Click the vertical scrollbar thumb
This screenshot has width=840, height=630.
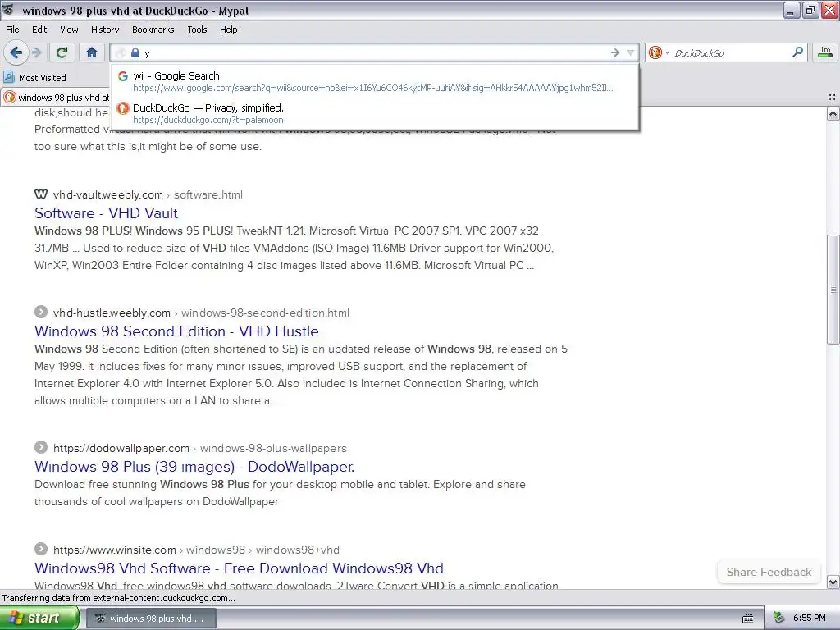(833, 290)
